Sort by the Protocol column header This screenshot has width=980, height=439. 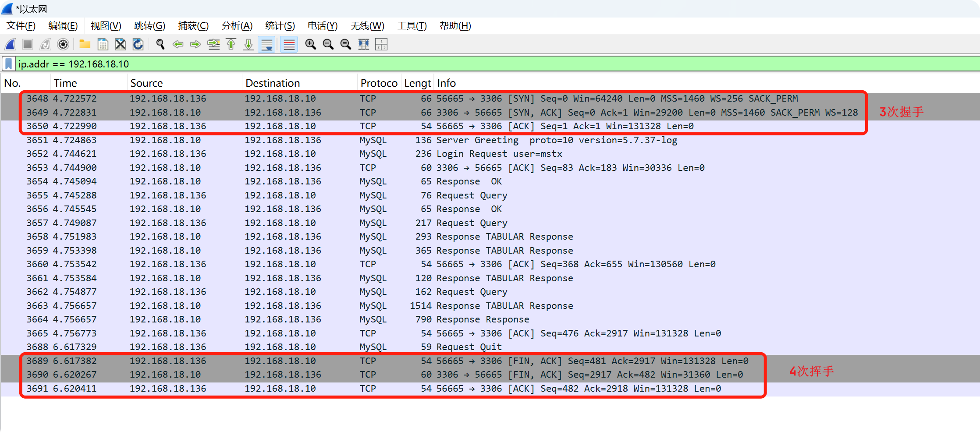[x=379, y=83]
